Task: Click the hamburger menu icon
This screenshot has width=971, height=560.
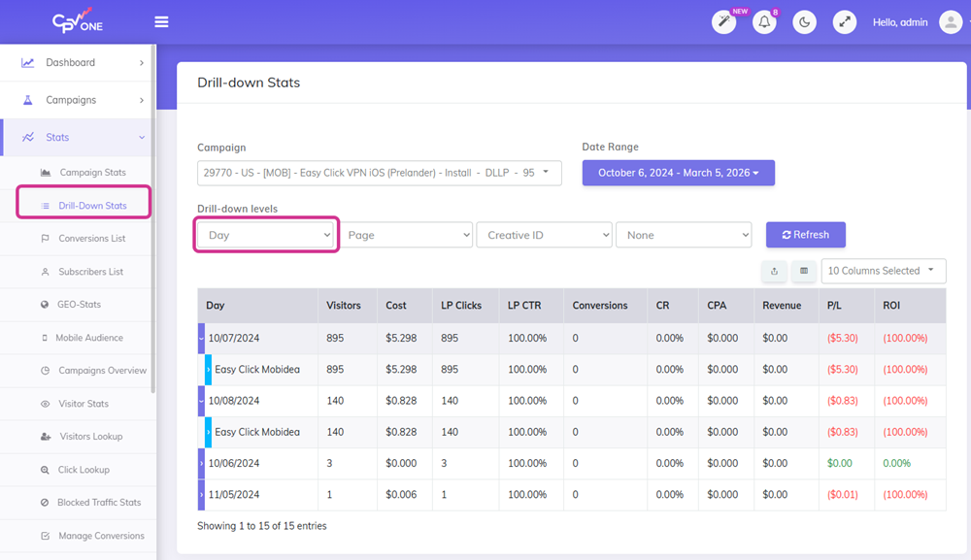Action: 161,22
